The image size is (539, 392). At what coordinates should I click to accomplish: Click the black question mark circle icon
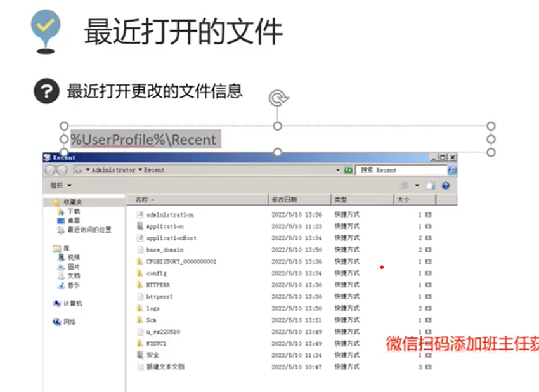(46, 91)
